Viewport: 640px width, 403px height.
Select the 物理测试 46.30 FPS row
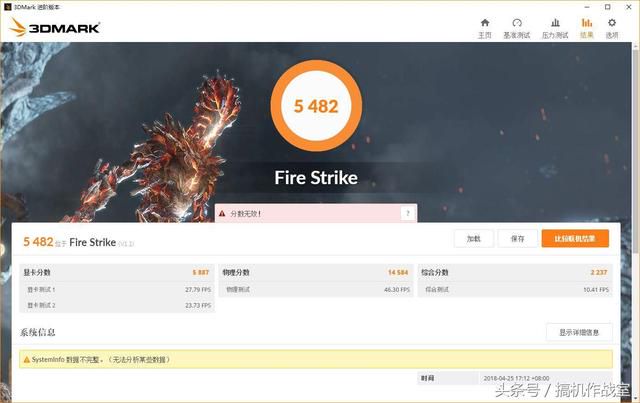pos(316,289)
